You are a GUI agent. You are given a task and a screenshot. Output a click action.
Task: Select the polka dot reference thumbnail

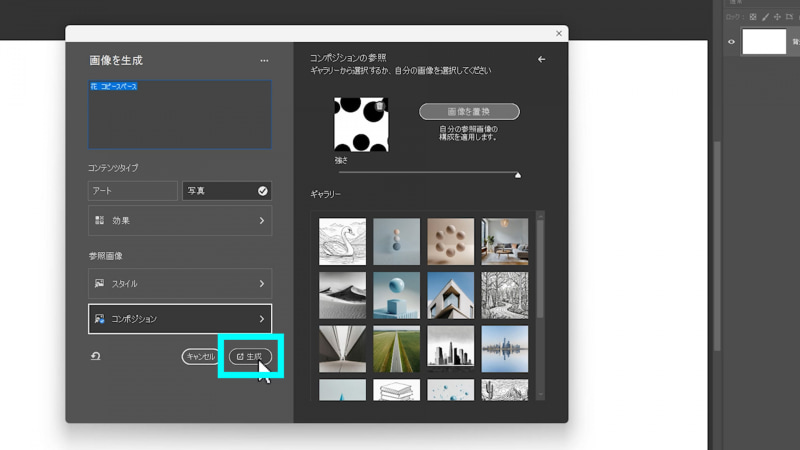coord(361,124)
